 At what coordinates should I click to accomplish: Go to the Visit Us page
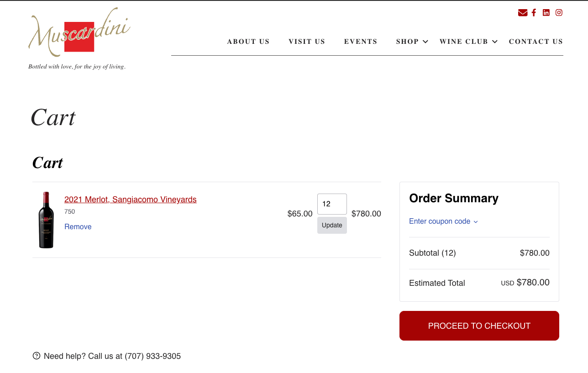click(307, 42)
